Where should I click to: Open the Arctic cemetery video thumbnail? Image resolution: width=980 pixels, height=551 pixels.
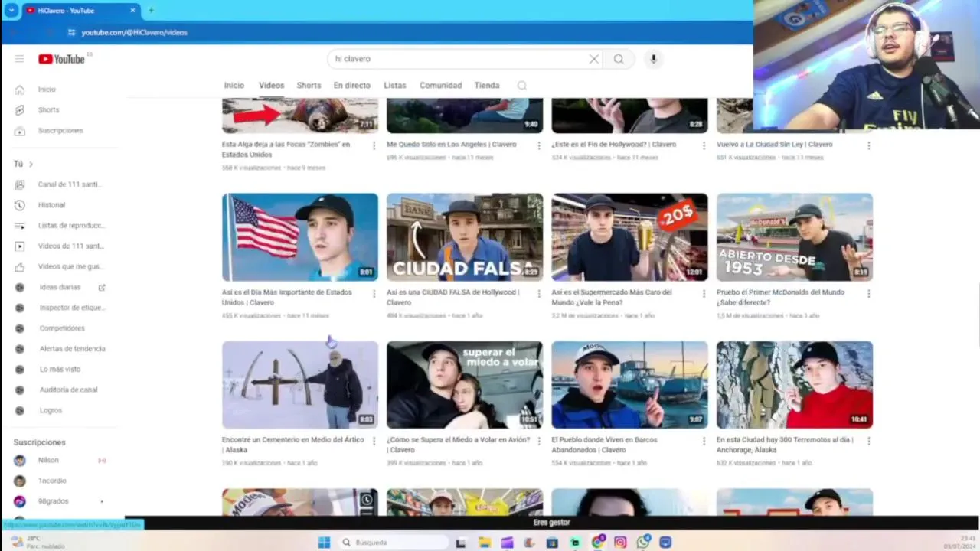coord(300,385)
